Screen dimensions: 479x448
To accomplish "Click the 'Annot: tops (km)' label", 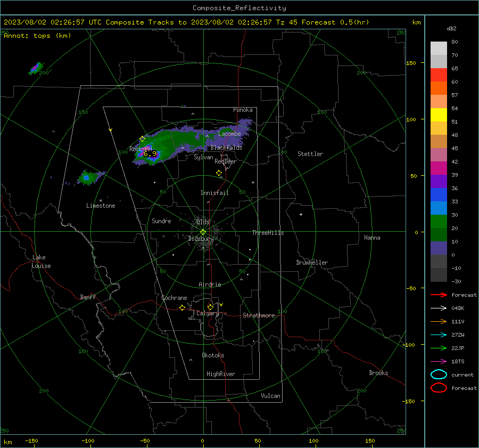I will click(x=37, y=36).
